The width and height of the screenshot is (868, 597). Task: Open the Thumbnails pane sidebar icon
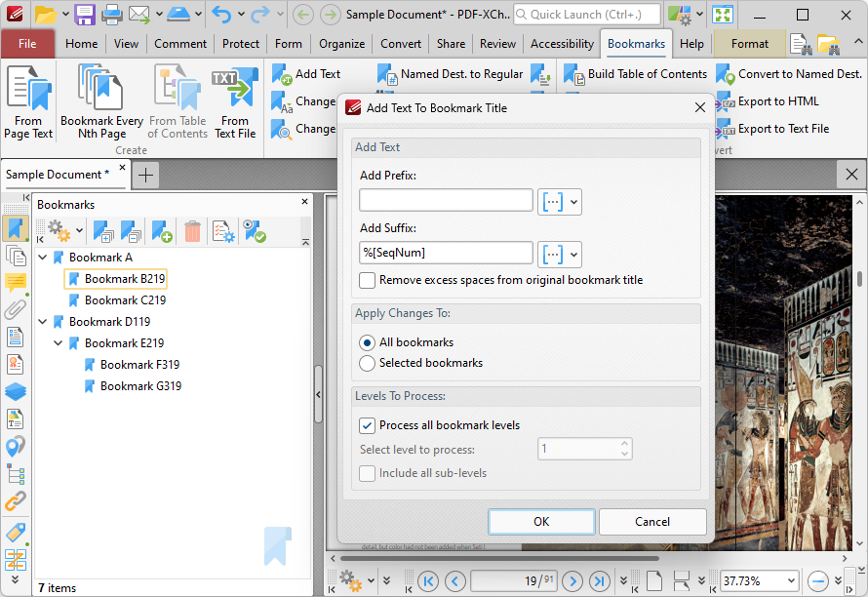tap(15, 256)
